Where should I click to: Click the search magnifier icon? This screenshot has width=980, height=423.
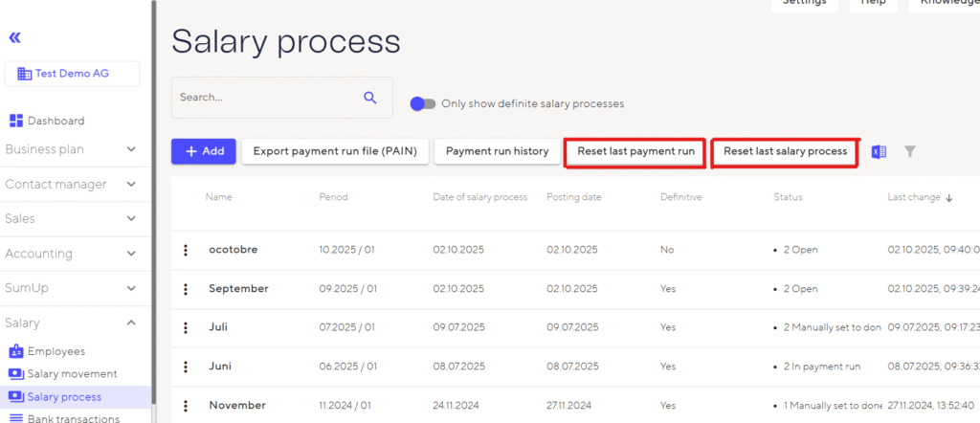click(x=370, y=97)
